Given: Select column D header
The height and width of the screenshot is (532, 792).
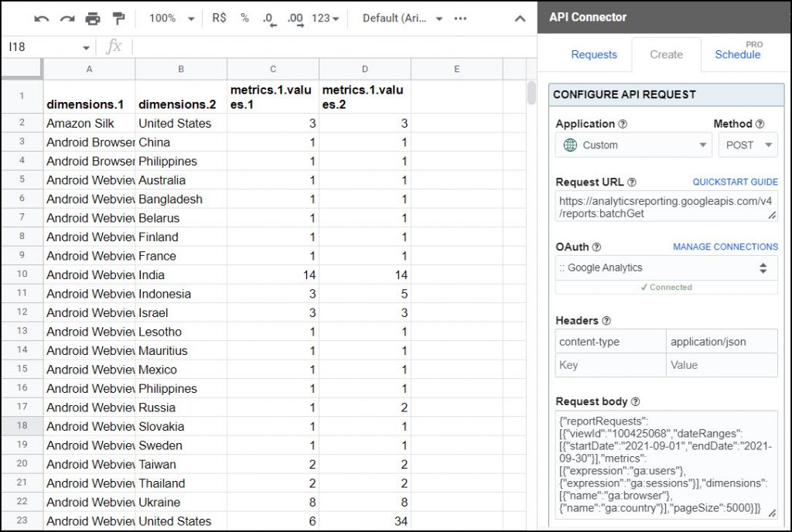Looking at the screenshot, I should point(365,69).
